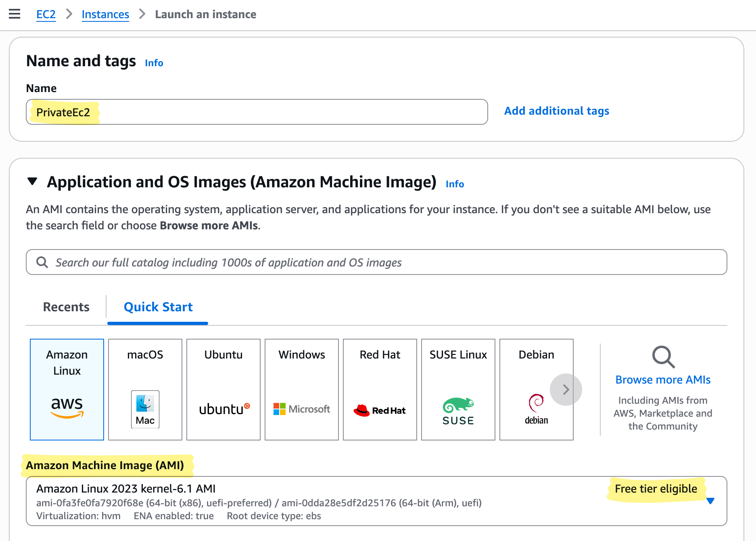Choose the Ubuntu AMI tile
Image resolution: width=756 pixels, height=541 pixels.
tap(223, 389)
